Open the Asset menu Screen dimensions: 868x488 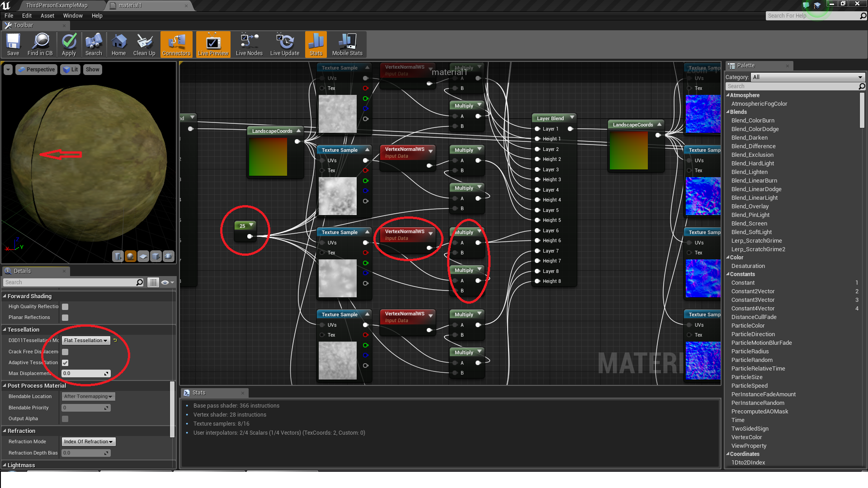click(x=47, y=16)
